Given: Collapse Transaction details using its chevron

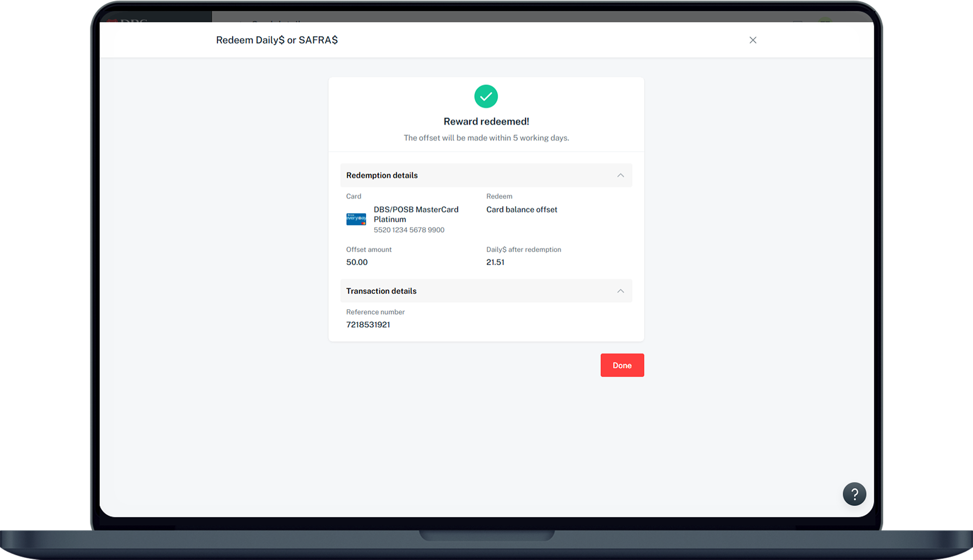Looking at the screenshot, I should (x=620, y=291).
